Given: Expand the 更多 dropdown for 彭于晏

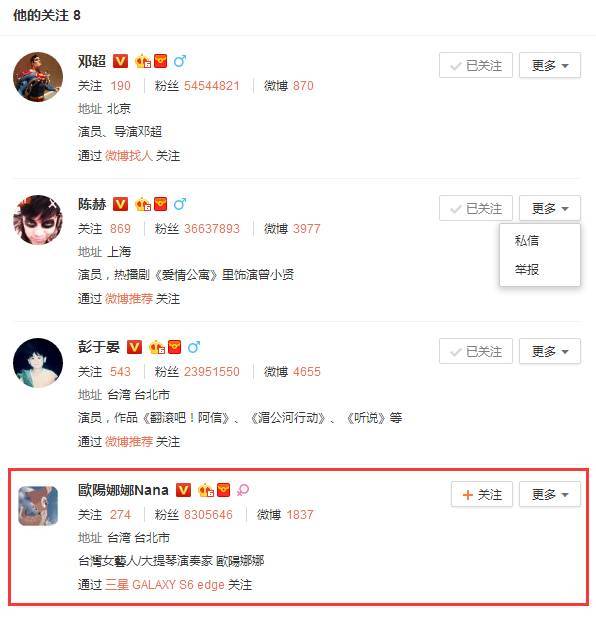Looking at the screenshot, I should click(550, 351).
